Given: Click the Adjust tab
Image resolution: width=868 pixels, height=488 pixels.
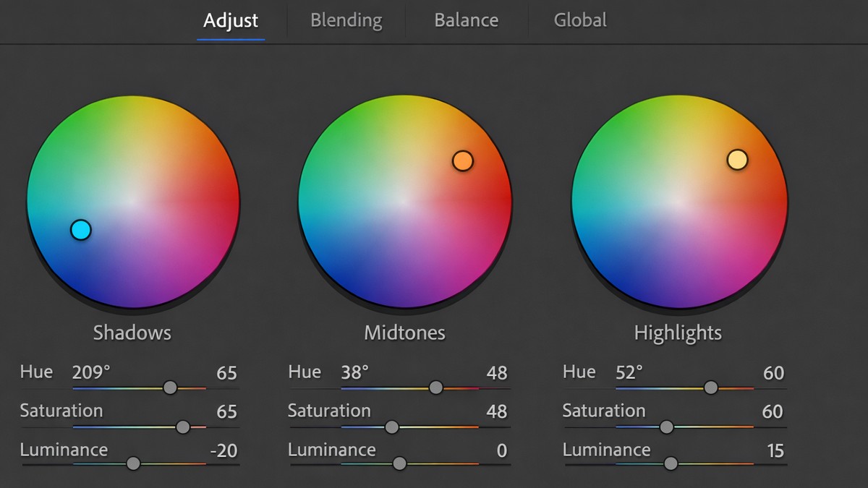Looking at the screenshot, I should point(230,20).
